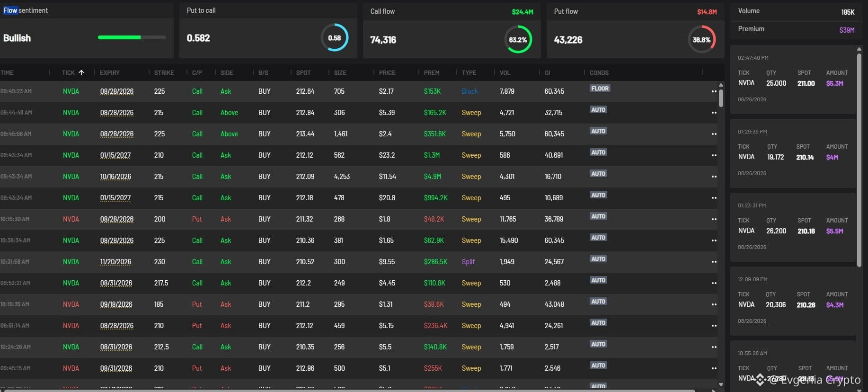Screen dimensions: 868x392
Task: Click the sort arrow beside TICK header
Action: point(81,72)
